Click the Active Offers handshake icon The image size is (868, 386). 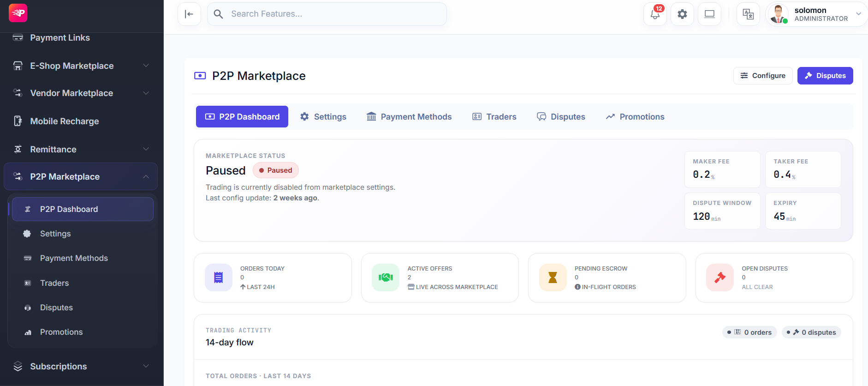pos(386,277)
